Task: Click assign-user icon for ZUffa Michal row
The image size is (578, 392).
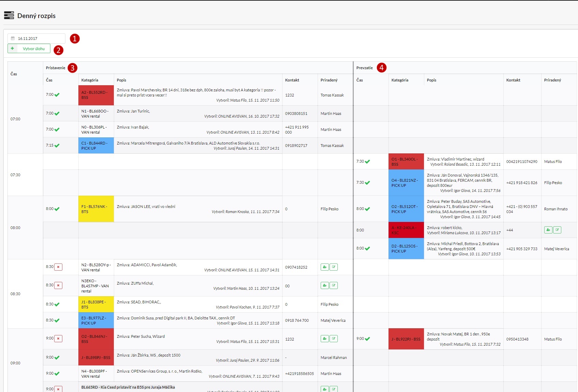Action: click(x=324, y=286)
